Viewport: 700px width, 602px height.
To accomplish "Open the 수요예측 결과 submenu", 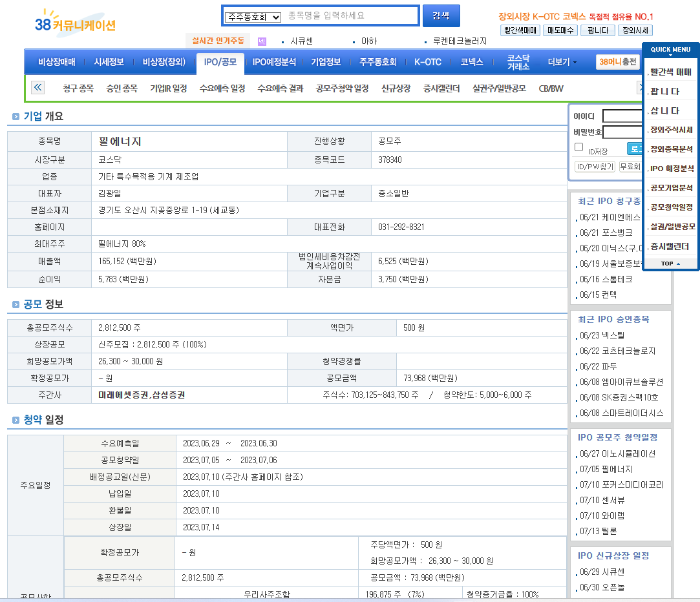I will [281, 88].
